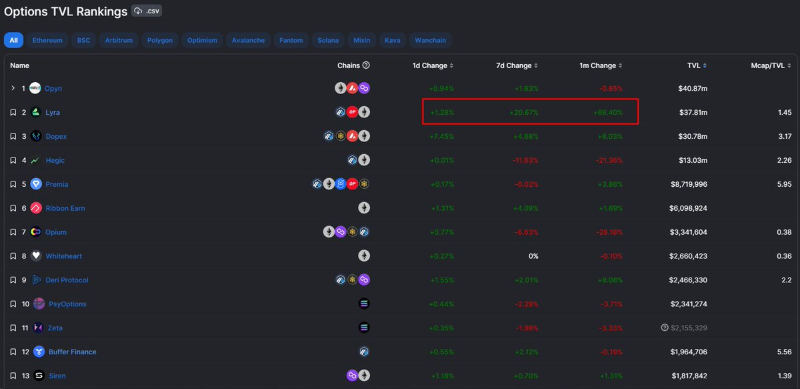
Task: Open the Dopex protocol link
Action: (x=56, y=136)
